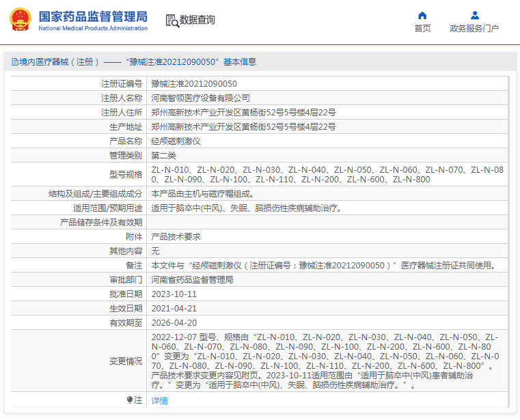The width and height of the screenshot is (520, 420).
Task: Click the 政务服务门户 person icon
Action: 474,15
